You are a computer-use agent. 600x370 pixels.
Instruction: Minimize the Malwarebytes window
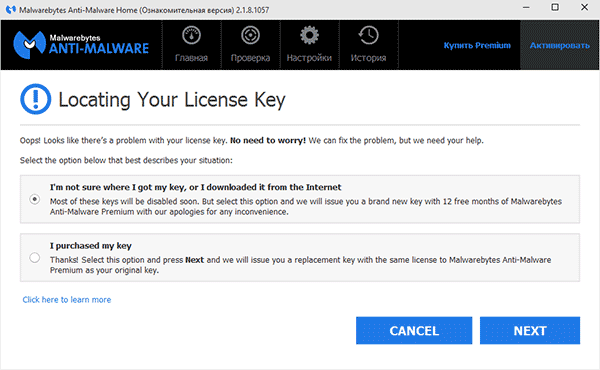pyautogui.click(x=526, y=7)
